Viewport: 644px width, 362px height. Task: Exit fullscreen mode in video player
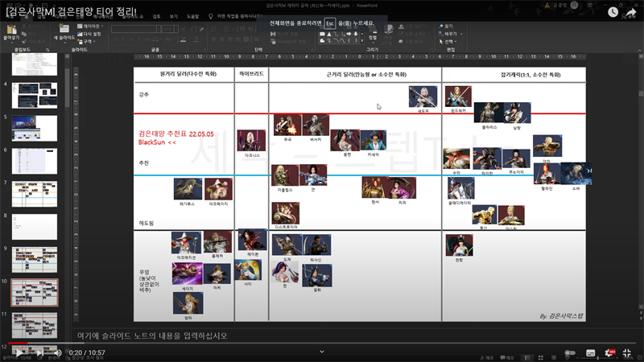[629, 352]
